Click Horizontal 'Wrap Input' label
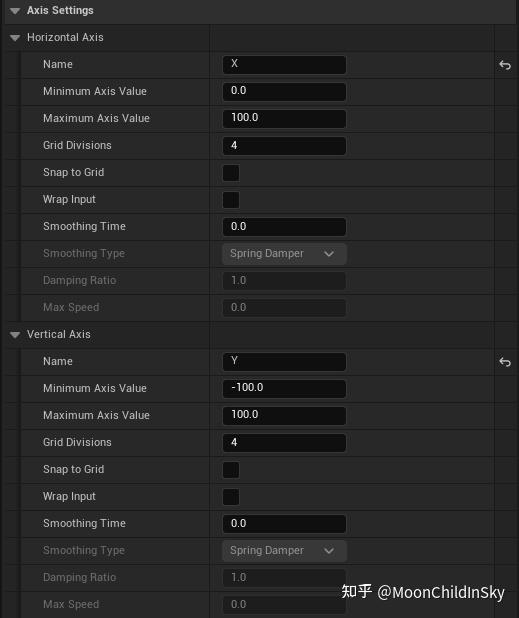Screen dimensions: 519x618 69,199
